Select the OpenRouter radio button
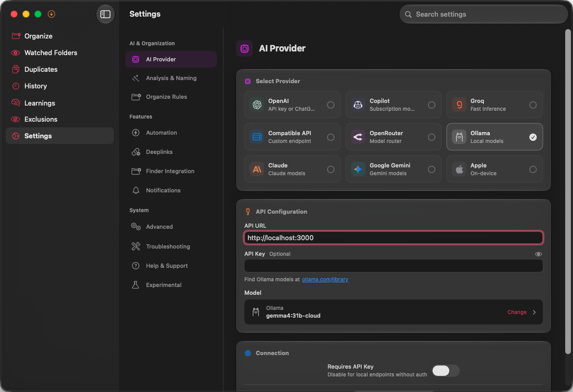Viewport: 573px width, 392px height. click(x=432, y=137)
